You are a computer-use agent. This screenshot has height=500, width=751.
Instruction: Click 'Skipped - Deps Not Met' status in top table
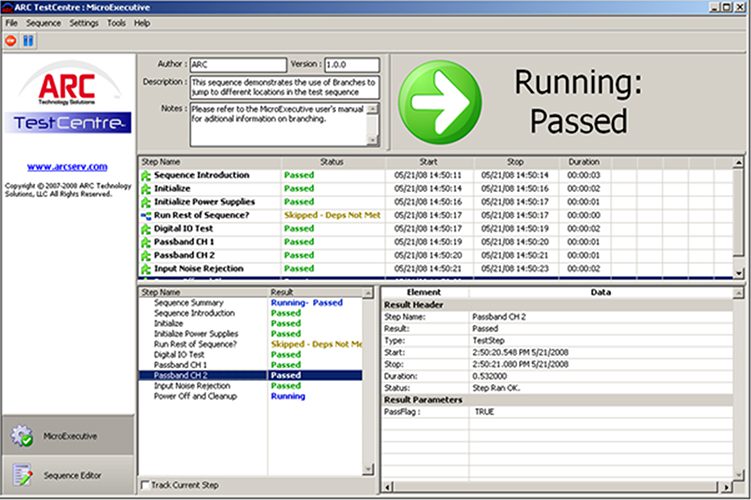point(332,216)
